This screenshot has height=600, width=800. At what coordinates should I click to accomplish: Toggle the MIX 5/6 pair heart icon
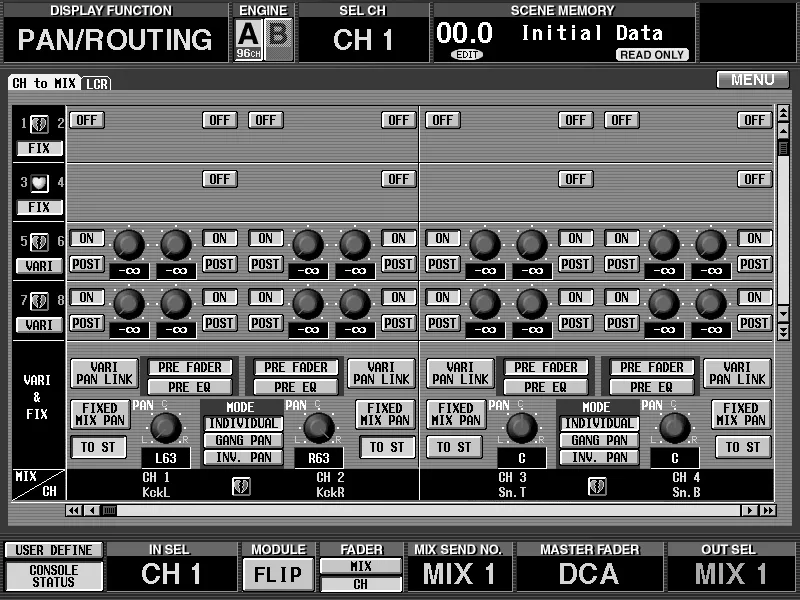click(39, 241)
